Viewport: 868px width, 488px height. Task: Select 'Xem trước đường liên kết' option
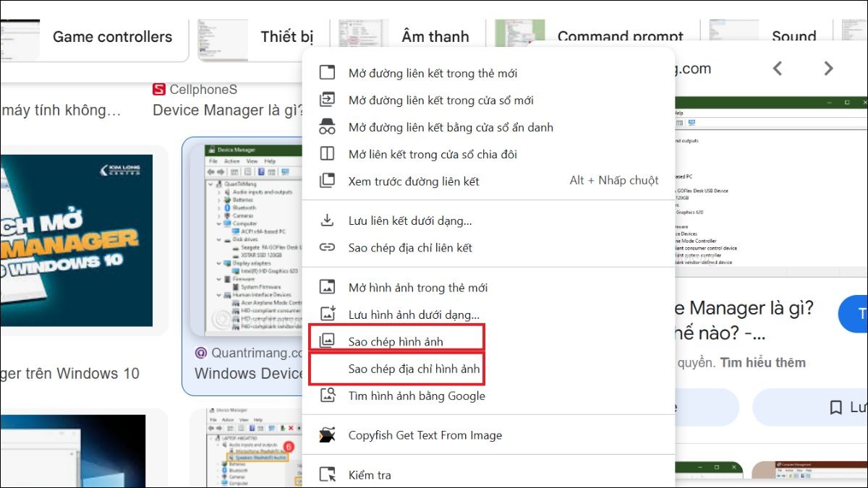(414, 181)
